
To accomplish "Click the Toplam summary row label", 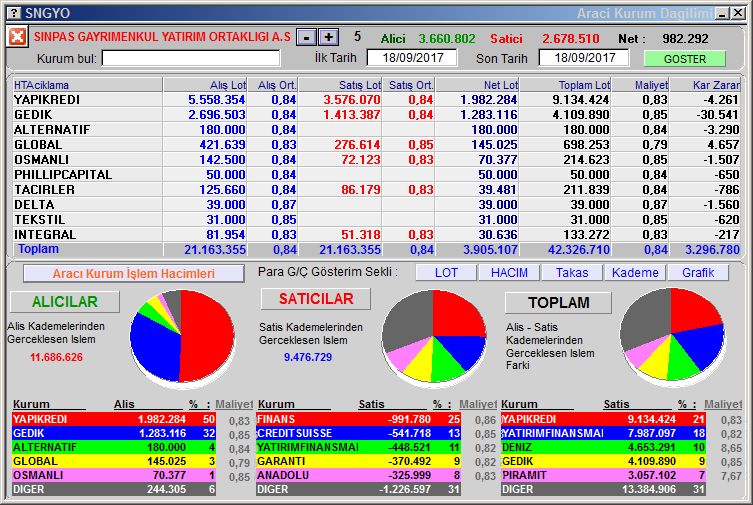I will (38, 249).
